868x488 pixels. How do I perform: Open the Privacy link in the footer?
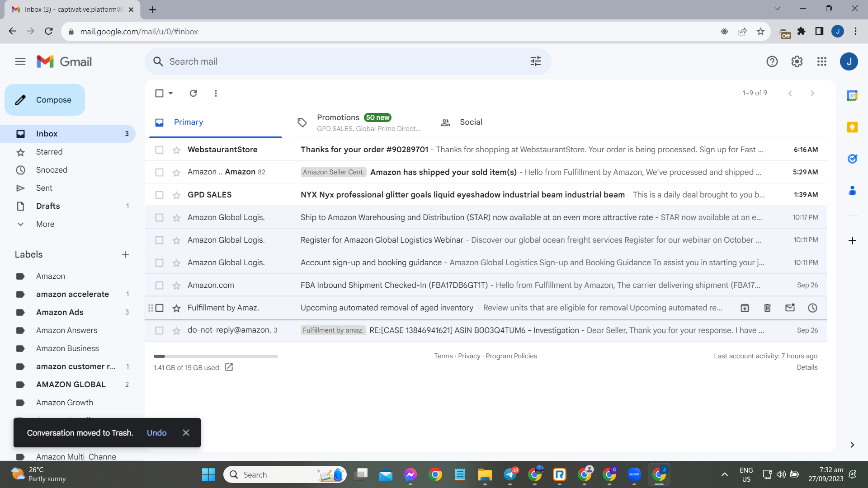[469, 356]
